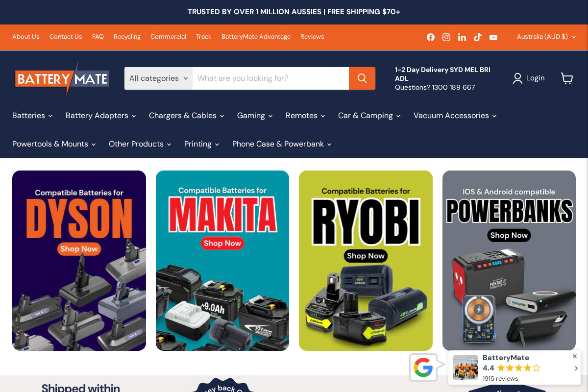Open the Gaming menu
The height and width of the screenshot is (392, 588).
[x=254, y=116]
